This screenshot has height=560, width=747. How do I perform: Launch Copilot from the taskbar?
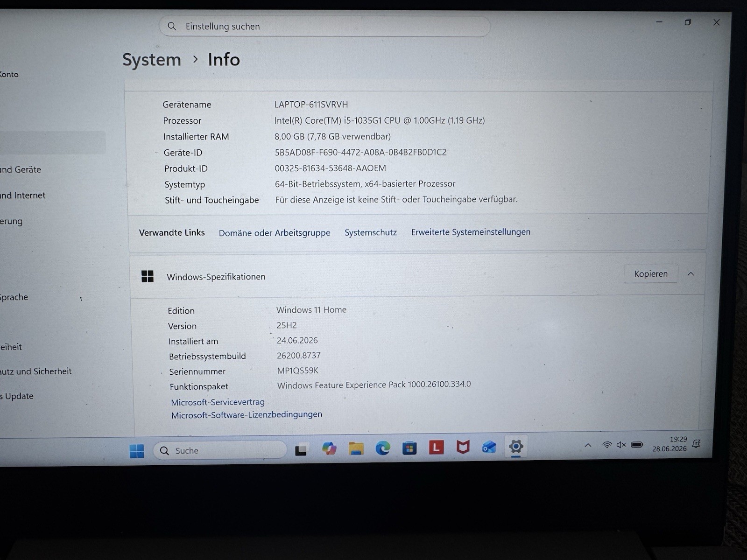point(329,449)
